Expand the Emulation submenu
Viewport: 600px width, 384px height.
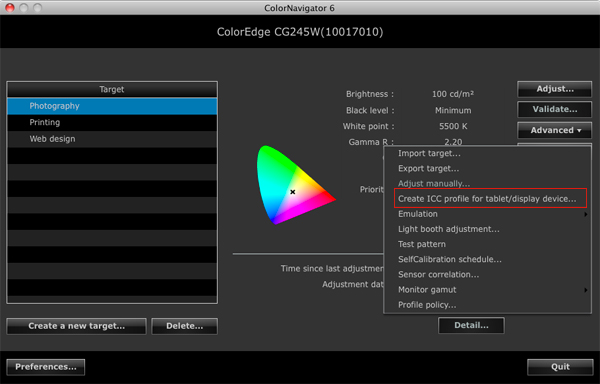(x=488, y=214)
